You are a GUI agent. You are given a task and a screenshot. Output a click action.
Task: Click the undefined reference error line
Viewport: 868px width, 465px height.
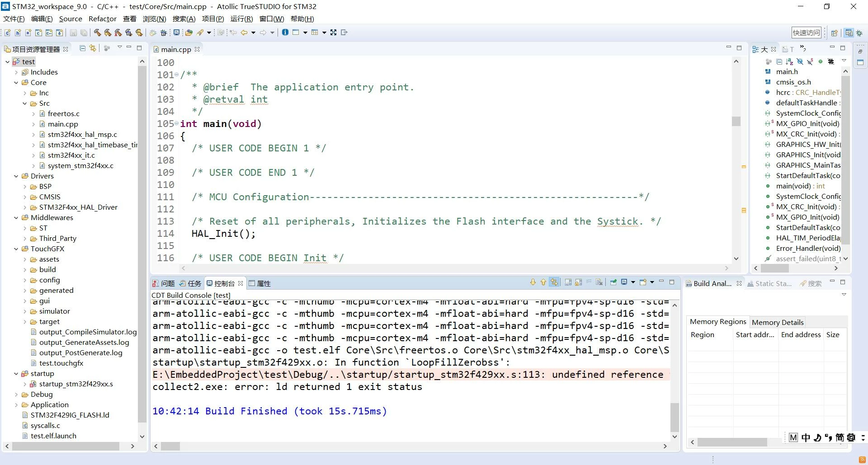coord(410,375)
